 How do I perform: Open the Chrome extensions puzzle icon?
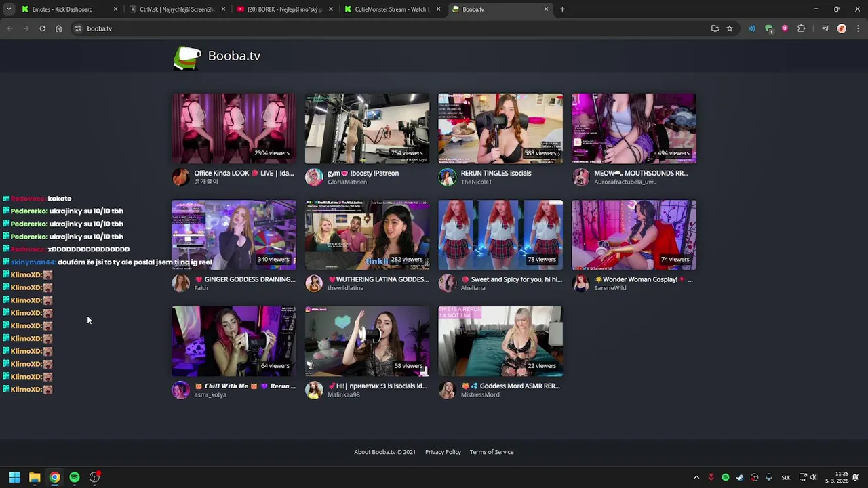(802, 28)
